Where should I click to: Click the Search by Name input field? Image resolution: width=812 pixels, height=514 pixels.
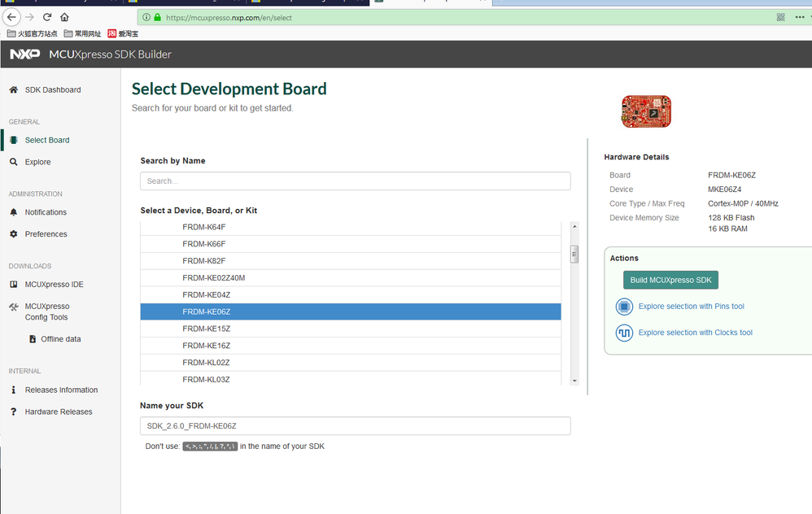pos(356,181)
